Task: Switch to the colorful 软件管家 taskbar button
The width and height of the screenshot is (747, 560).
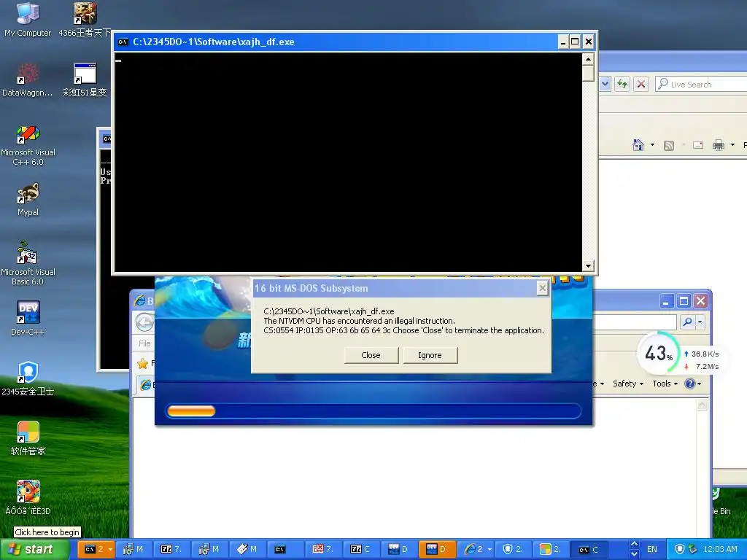Action: pos(551,550)
